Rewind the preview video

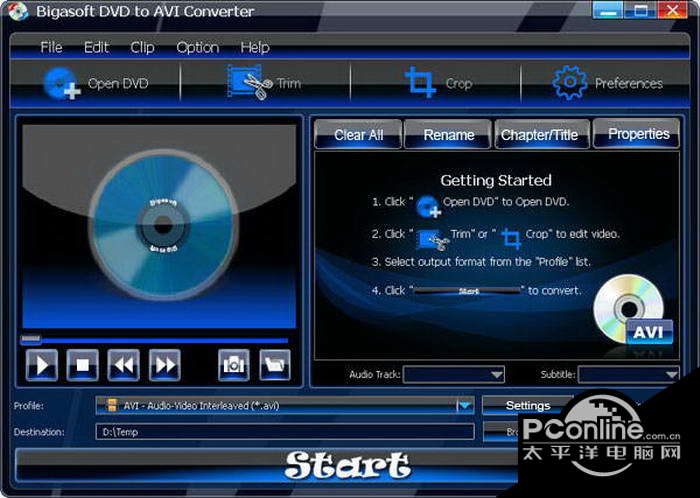pos(124,365)
